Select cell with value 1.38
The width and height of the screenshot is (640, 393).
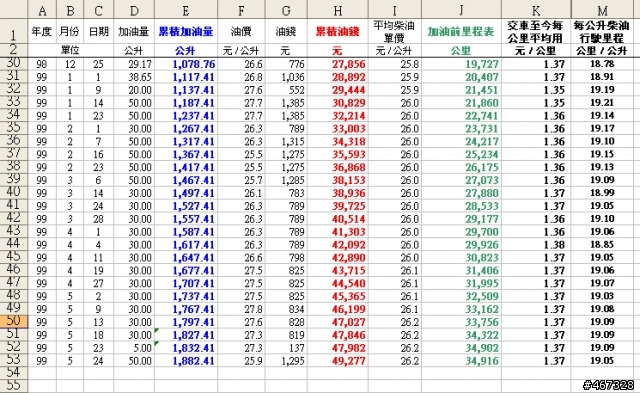[x=536, y=244]
